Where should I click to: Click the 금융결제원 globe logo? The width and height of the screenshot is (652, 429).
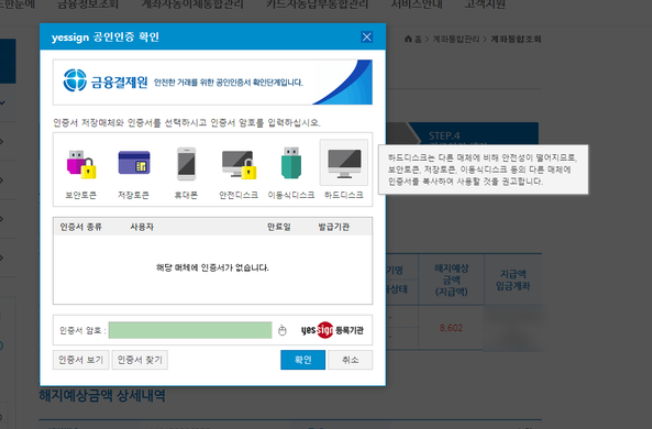tap(75, 80)
